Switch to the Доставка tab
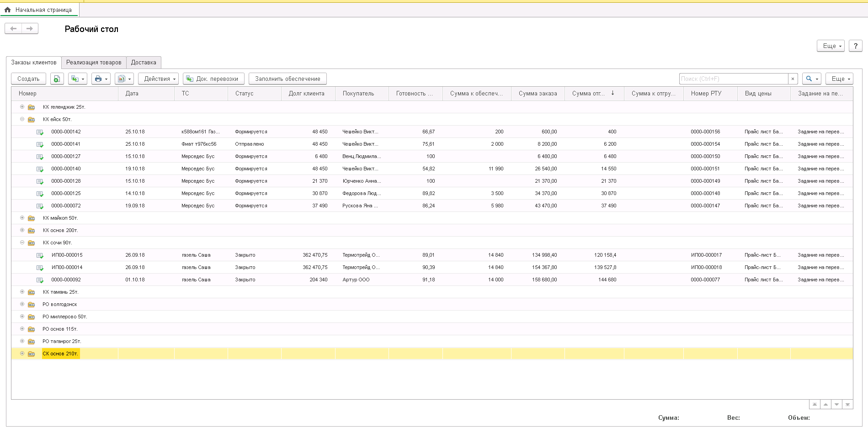The height and width of the screenshot is (433, 868). 144,63
